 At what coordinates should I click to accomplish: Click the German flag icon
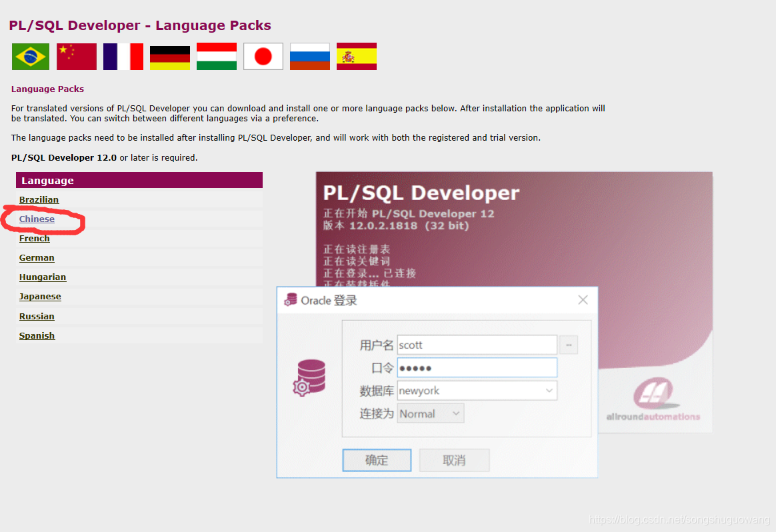click(170, 57)
